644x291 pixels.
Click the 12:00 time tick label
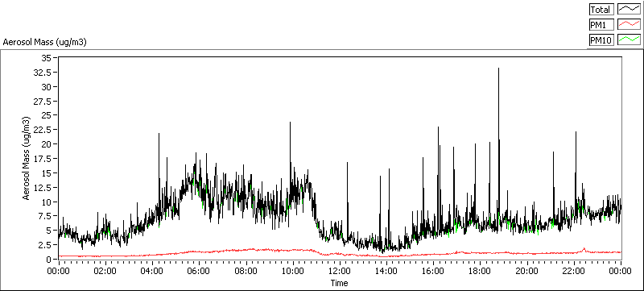(x=340, y=271)
